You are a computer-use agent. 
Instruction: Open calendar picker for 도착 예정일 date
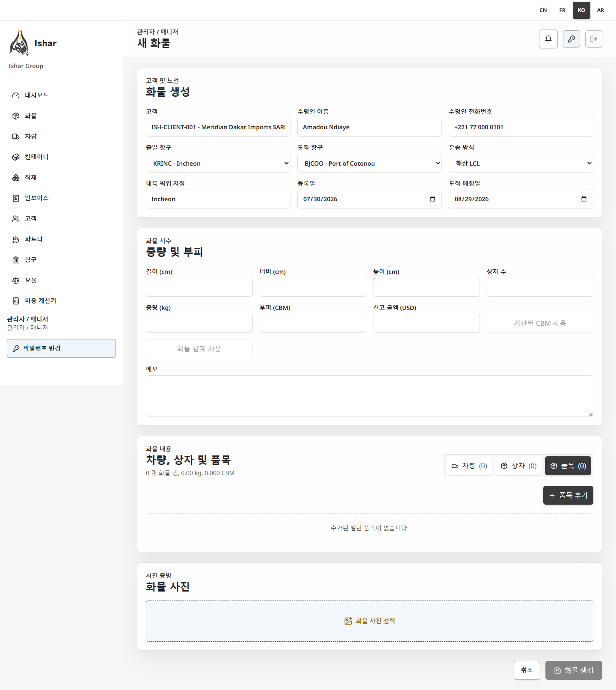coord(584,199)
